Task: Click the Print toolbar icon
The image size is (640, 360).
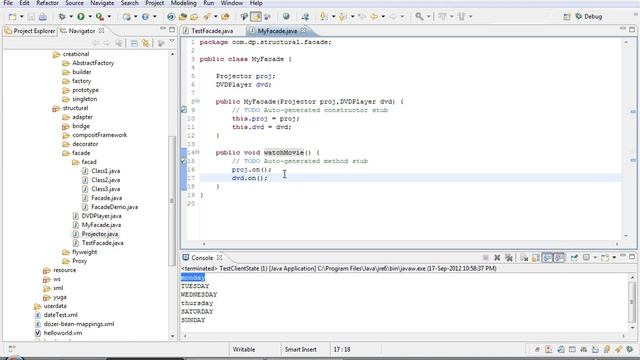Action: [x=43, y=17]
